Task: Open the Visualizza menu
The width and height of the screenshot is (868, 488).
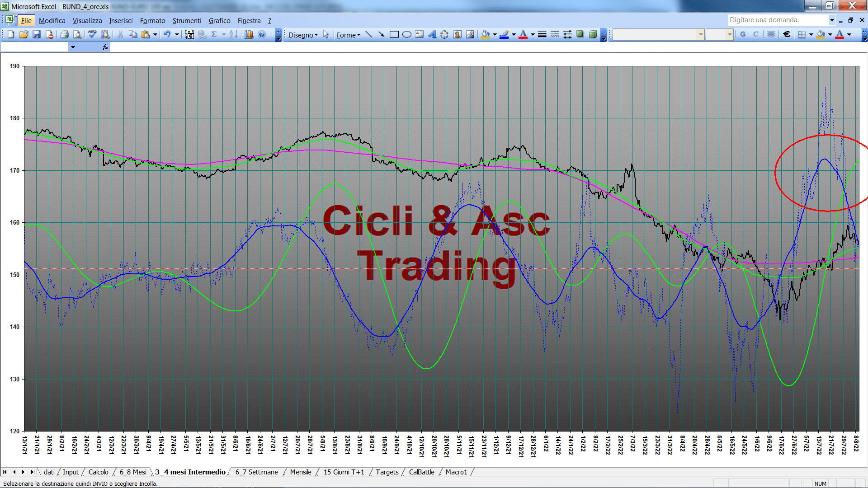Action: click(87, 21)
